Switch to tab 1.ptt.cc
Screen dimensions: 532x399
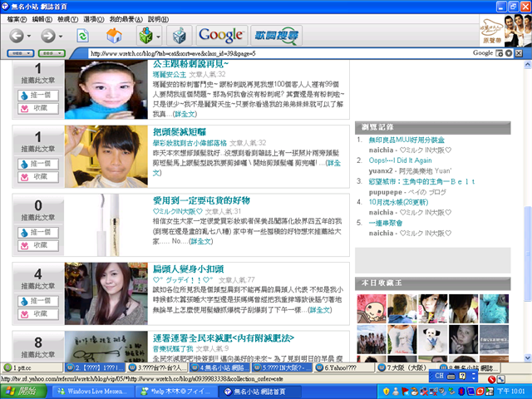point(32,367)
